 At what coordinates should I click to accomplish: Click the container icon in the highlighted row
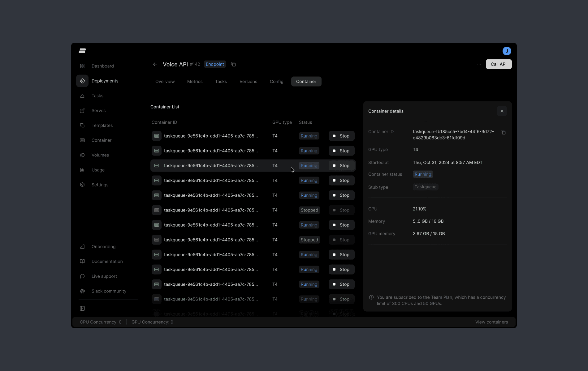157,166
